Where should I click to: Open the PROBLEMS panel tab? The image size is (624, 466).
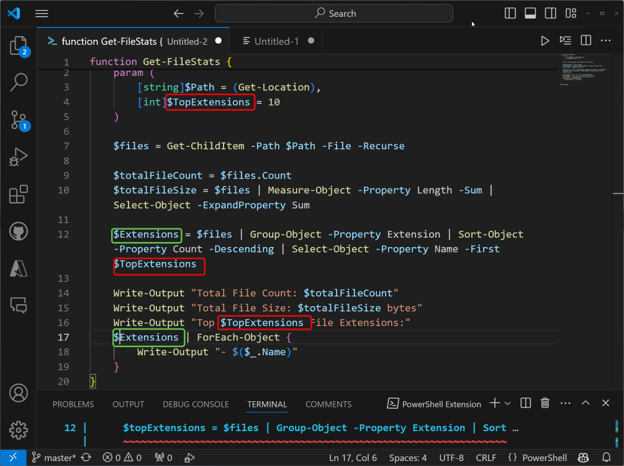click(x=73, y=404)
